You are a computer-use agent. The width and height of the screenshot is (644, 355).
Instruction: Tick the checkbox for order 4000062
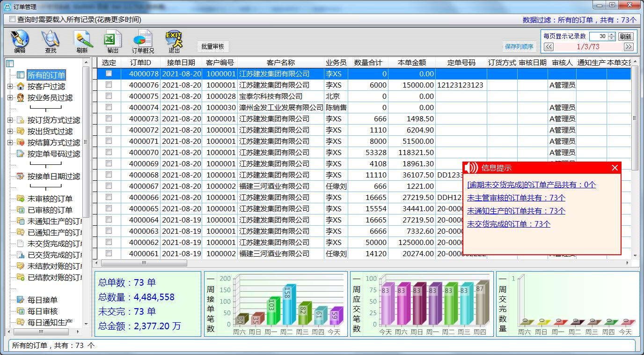[109, 242]
